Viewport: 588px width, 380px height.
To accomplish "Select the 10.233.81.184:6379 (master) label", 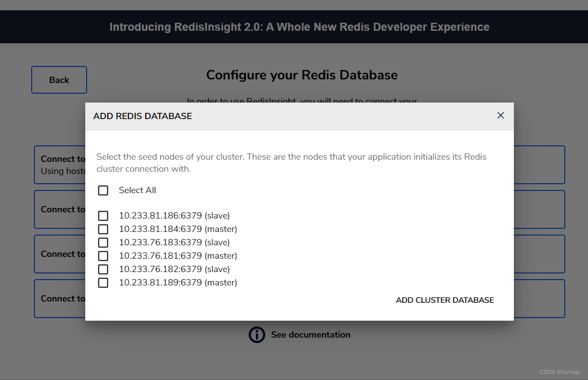I will pos(178,229).
